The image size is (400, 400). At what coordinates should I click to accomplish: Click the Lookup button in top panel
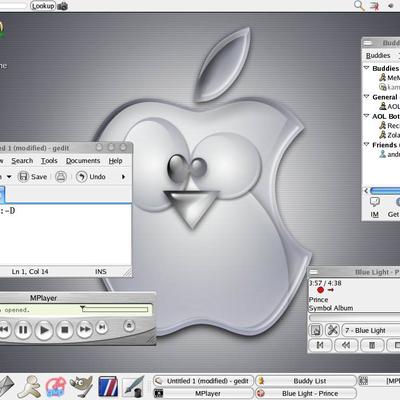click(x=42, y=6)
